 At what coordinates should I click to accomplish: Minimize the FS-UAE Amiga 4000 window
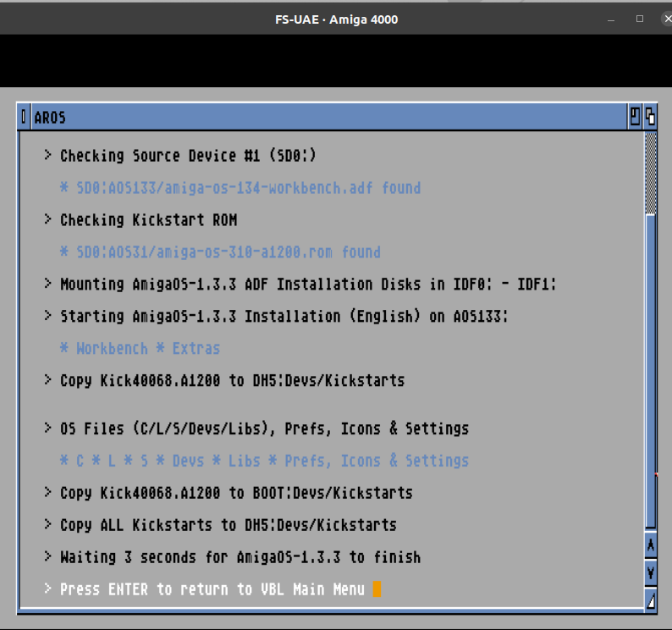point(611,19)
